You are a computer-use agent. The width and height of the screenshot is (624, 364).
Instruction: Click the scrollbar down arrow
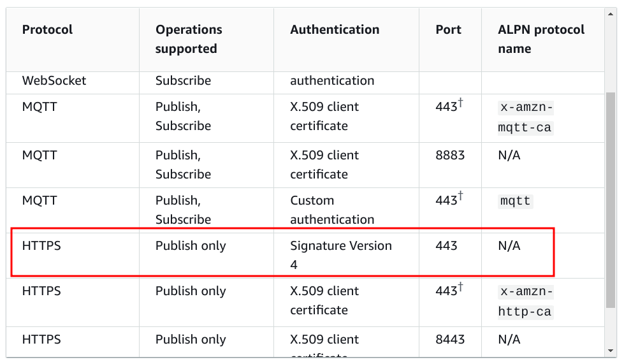[611, 351]
